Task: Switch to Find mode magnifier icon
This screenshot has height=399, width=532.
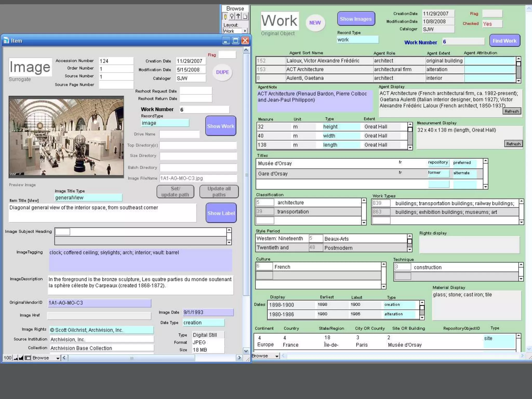Action: (x=232, y=17)
